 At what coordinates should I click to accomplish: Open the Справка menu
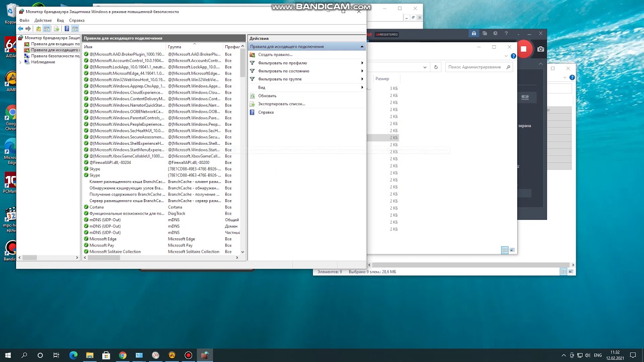[76, 21]
